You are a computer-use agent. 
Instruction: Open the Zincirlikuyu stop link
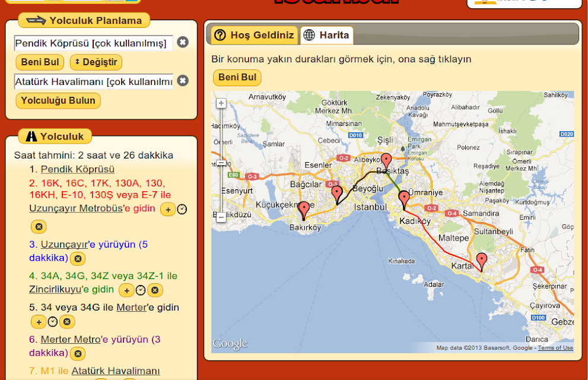click(x=56, y=289)
